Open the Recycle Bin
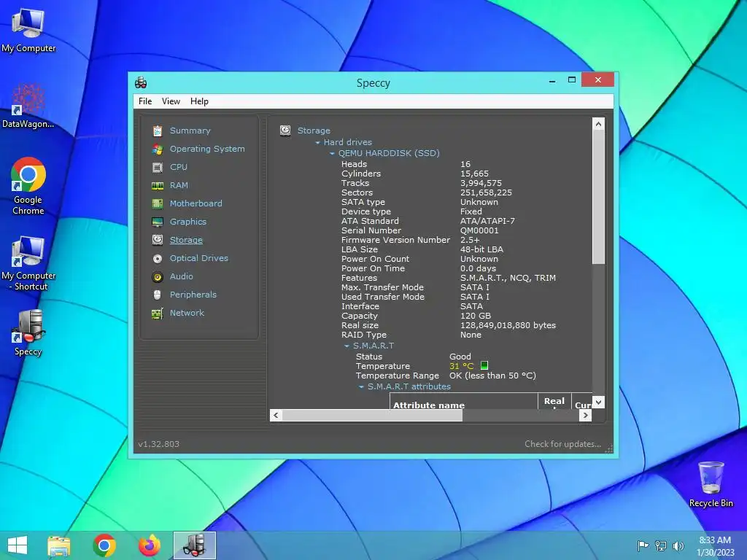Screen dimensions: 747x560 711,484
